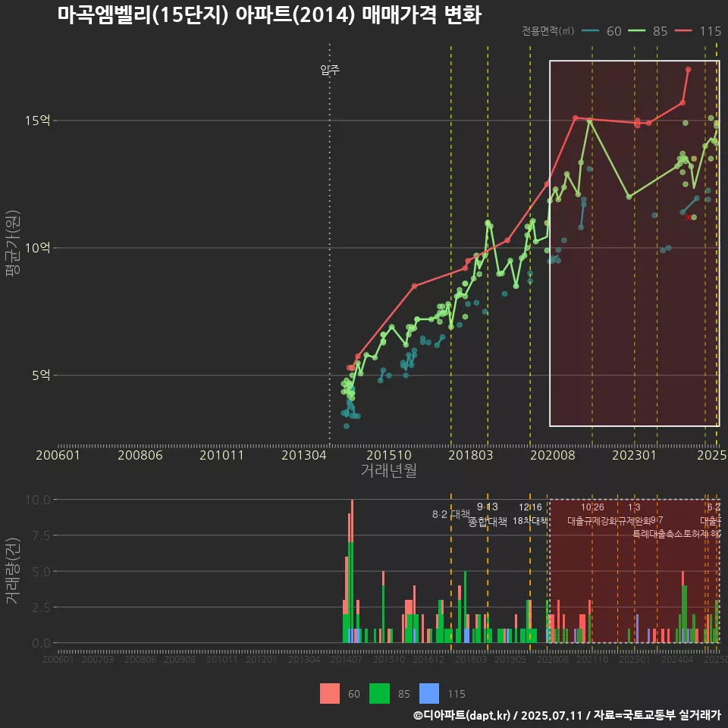Viewport: 728px width, 728px height.
Task: Click the red 115 line legend swatch
Action: tap(683, 31)
